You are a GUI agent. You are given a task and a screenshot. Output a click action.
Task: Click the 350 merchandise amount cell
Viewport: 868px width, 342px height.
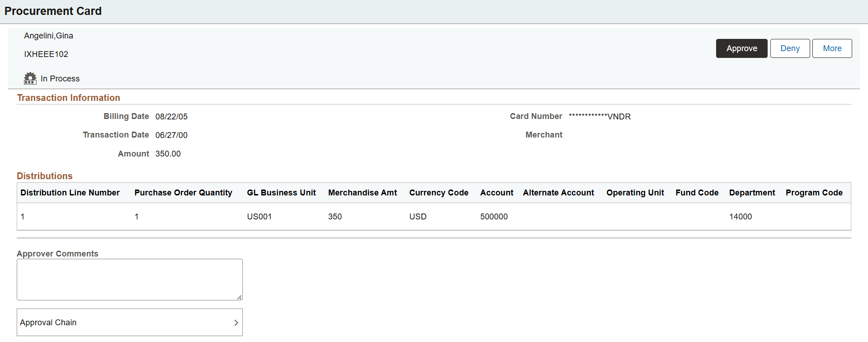coord(335,217)
